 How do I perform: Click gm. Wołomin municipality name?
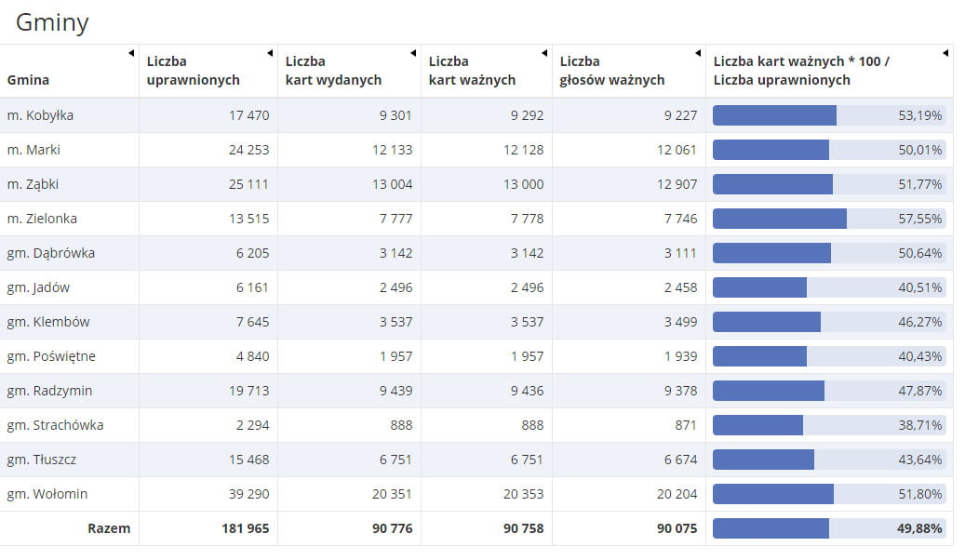pyautogui.click(x=47, y=494)
